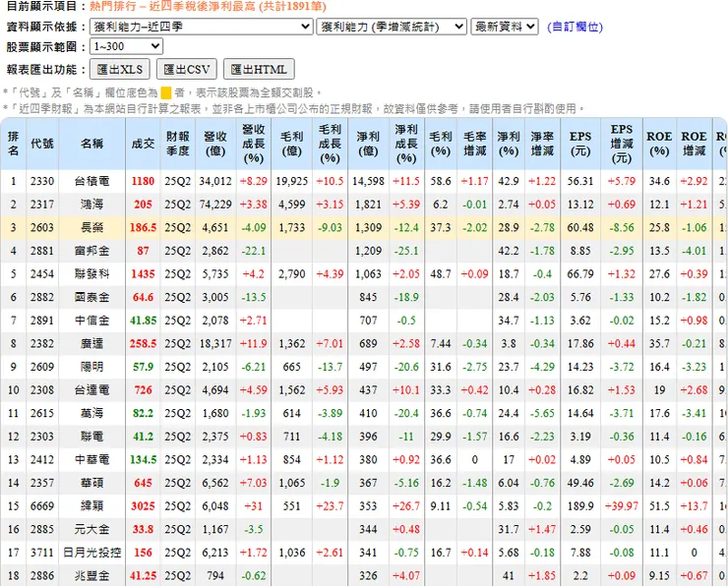Sort by the ROE(%) column header
Image resolution: width=728 pixels, height=586 pixels.
pyautogui.click(x=659, y=144)
